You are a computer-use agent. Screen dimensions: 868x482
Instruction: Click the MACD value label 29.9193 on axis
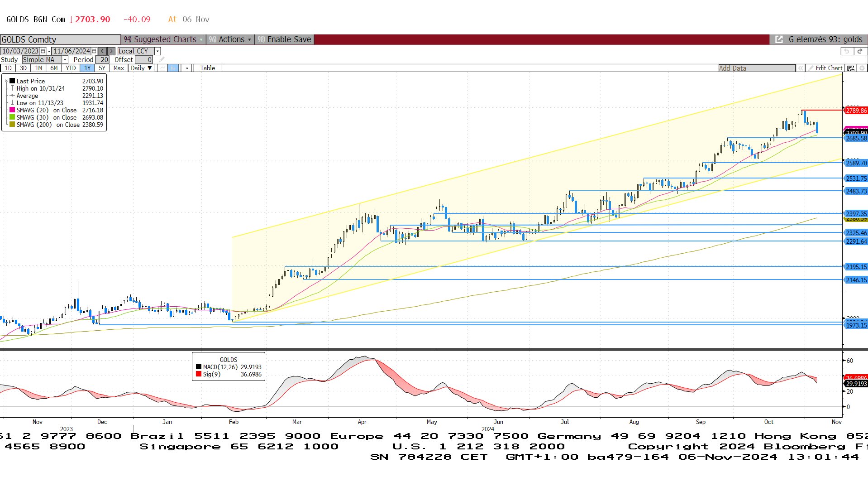(x=856, y=384)
